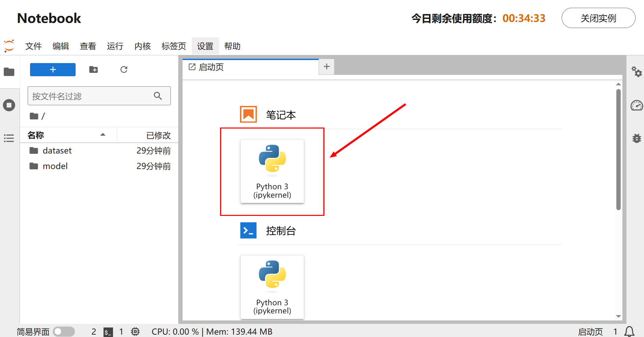Click the 控制台 section heading
644x337 pixels.
click(x=281, y=231)
